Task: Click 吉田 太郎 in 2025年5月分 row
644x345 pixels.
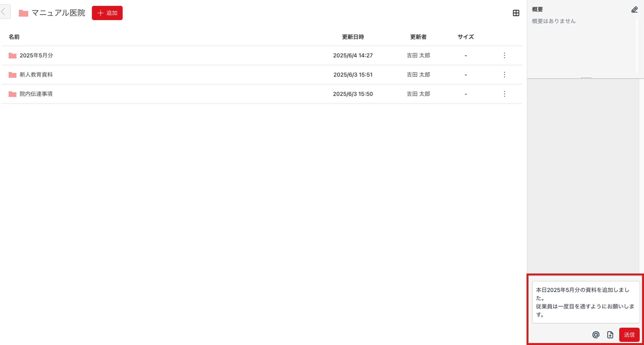Action: [418, 55]
